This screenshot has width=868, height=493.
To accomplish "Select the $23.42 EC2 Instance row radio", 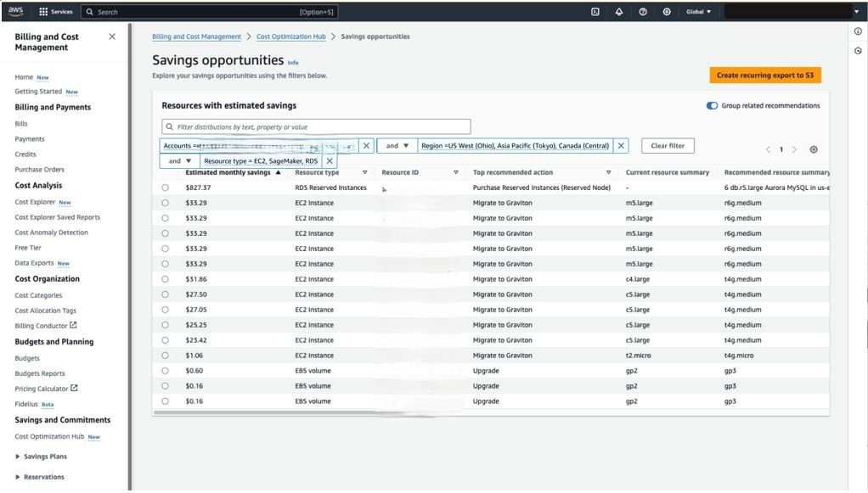I will [x=165, y=340].
